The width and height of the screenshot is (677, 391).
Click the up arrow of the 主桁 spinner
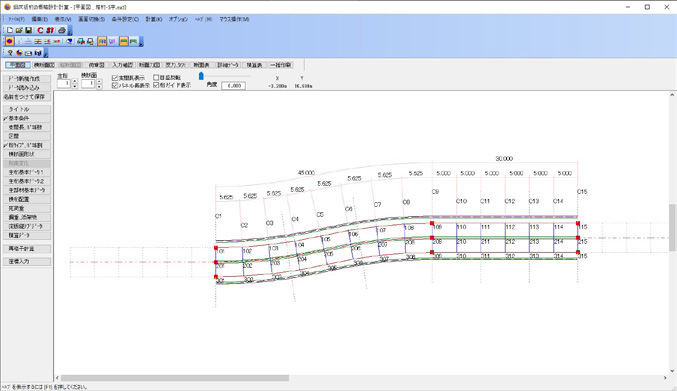(75, 81)
